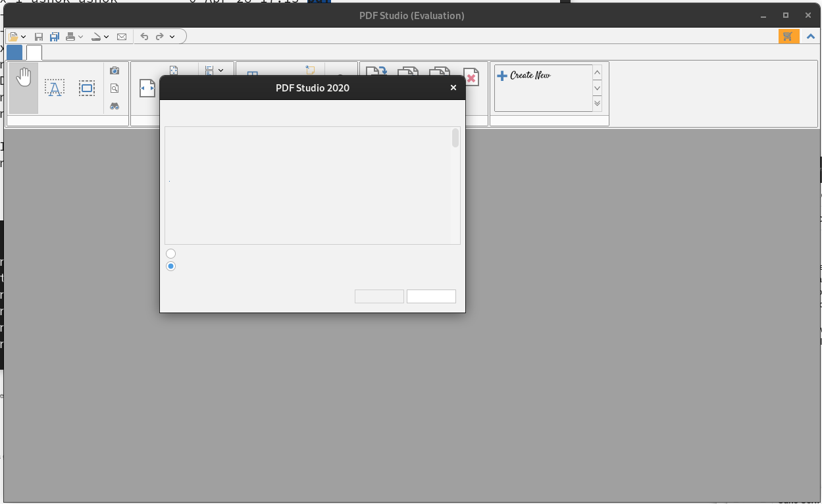Select the Object Select rectangle tool
The height and width of the screenshot is (504, 822).
coord(87,88)
